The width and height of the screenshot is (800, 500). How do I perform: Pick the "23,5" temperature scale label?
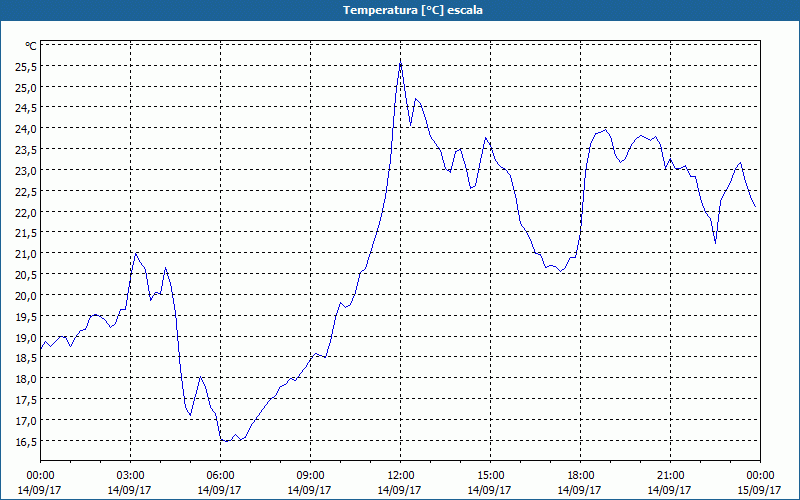(26, 149)
